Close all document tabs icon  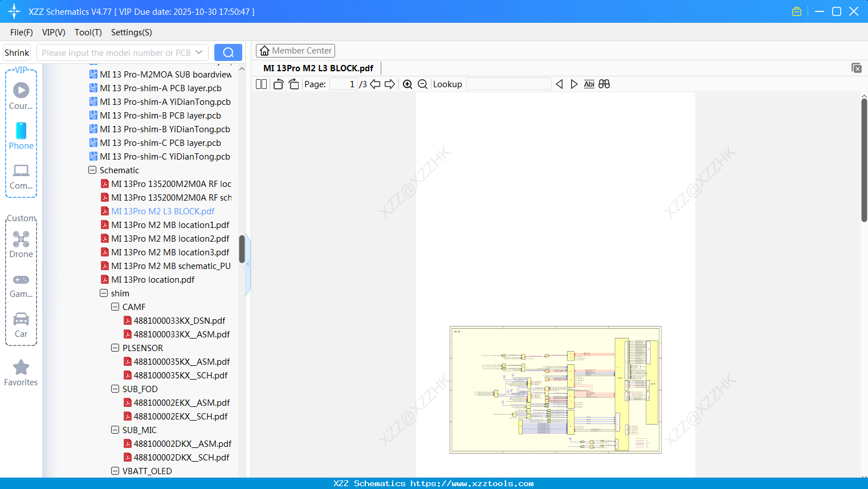coord(857,68)
